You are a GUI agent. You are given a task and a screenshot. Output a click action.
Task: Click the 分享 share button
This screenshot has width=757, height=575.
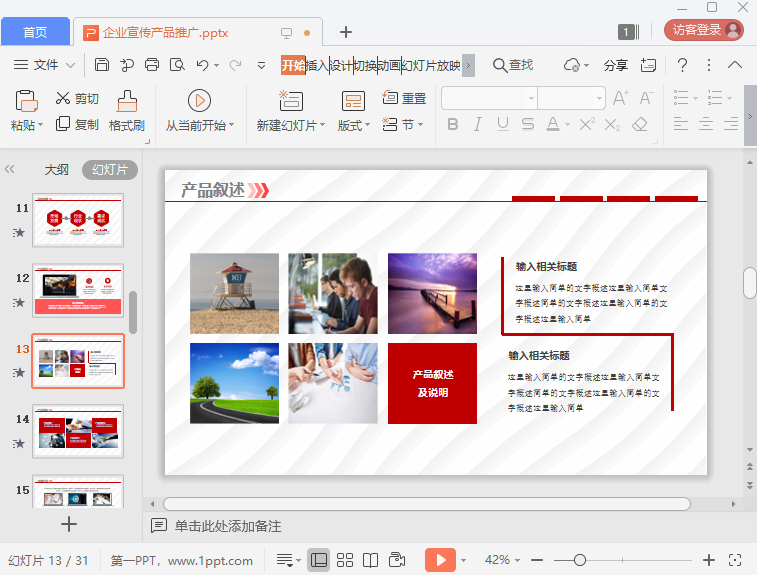[616, 65]
